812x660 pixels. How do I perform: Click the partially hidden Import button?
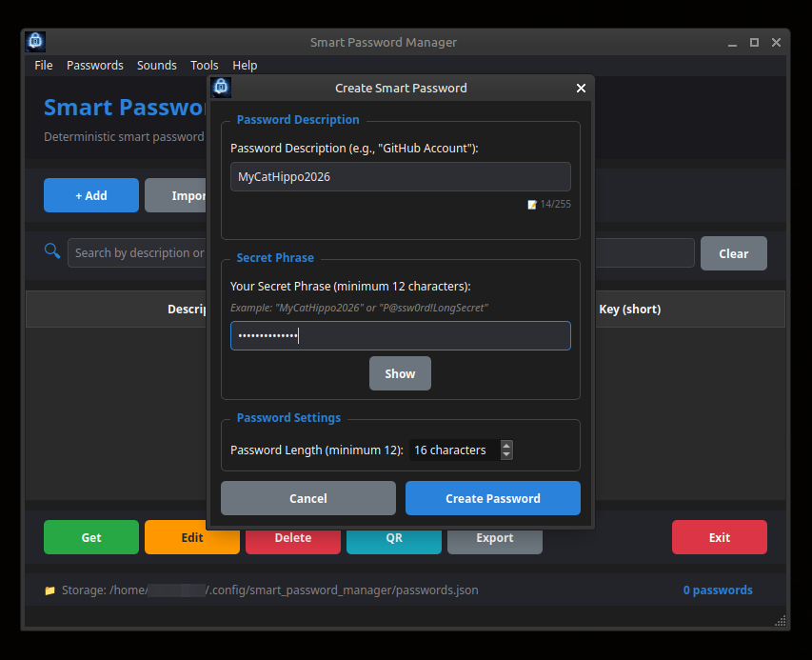click(175, 195)
